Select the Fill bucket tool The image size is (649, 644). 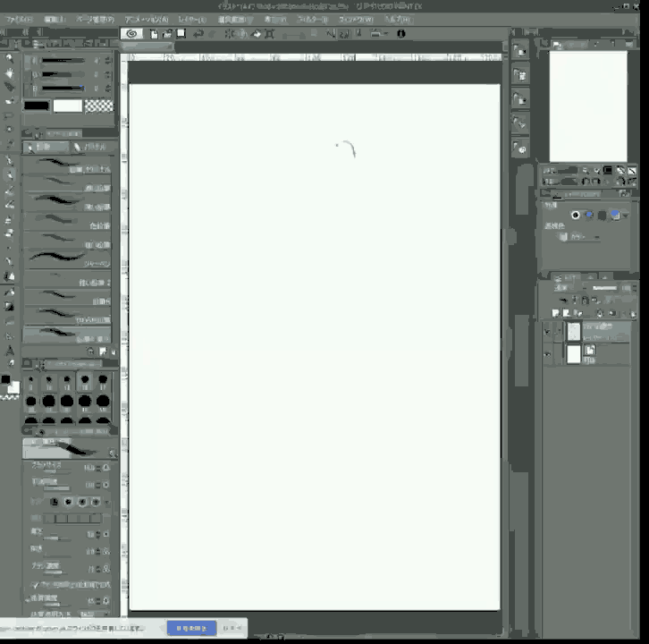click(x=9, y=292)
